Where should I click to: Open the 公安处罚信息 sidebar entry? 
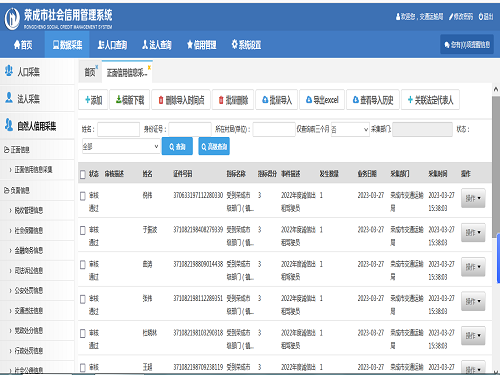[29, 291]
